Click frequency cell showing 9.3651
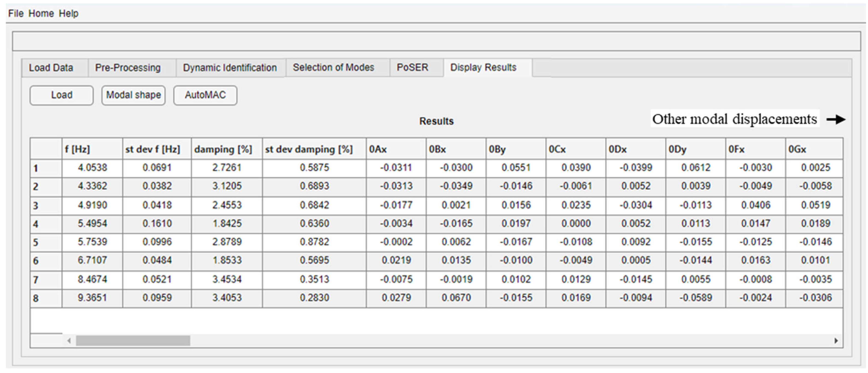Viewport: 868px width, 373px height. tap(92, 298)
